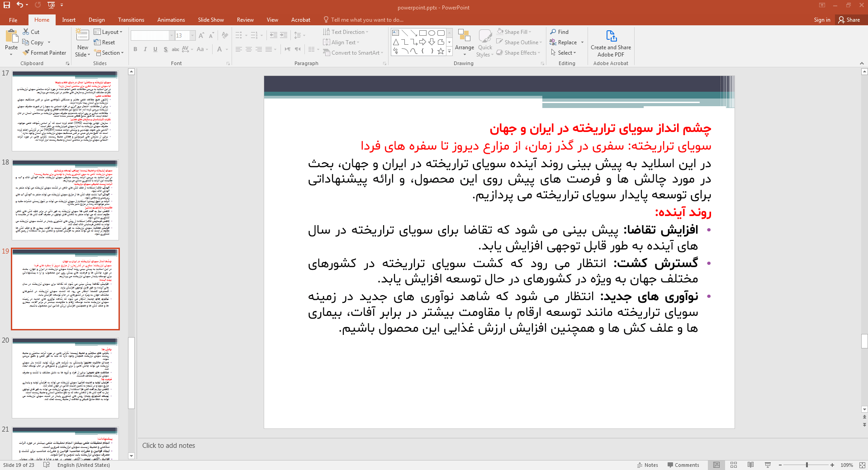868x470 pixels.
Task: Increase font size with the larger A icon
Action: 201,35
